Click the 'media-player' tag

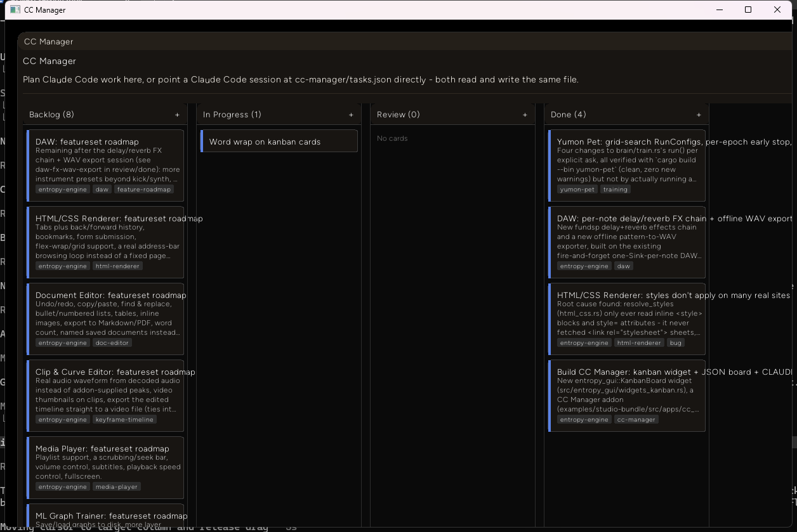click(x=117, y=487)
